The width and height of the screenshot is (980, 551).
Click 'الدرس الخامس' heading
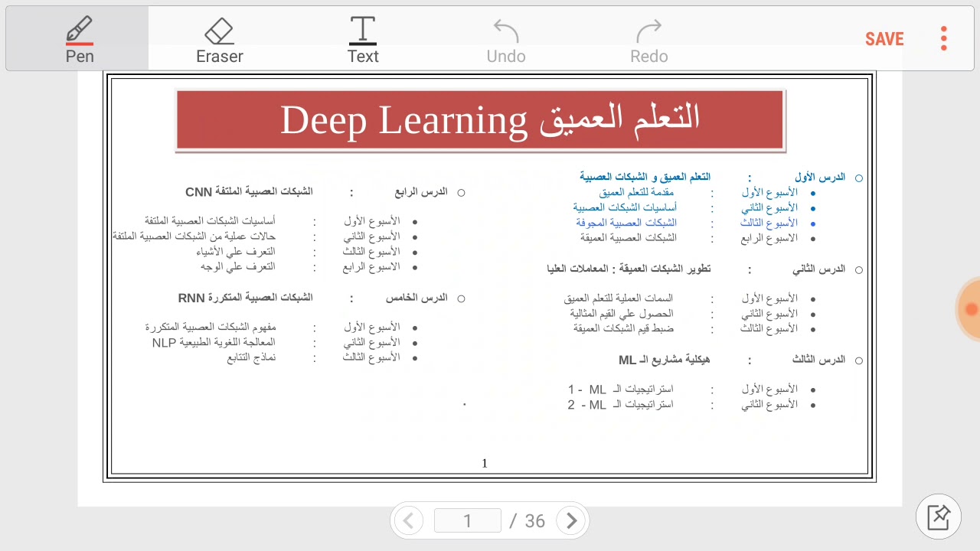(416, 297)
